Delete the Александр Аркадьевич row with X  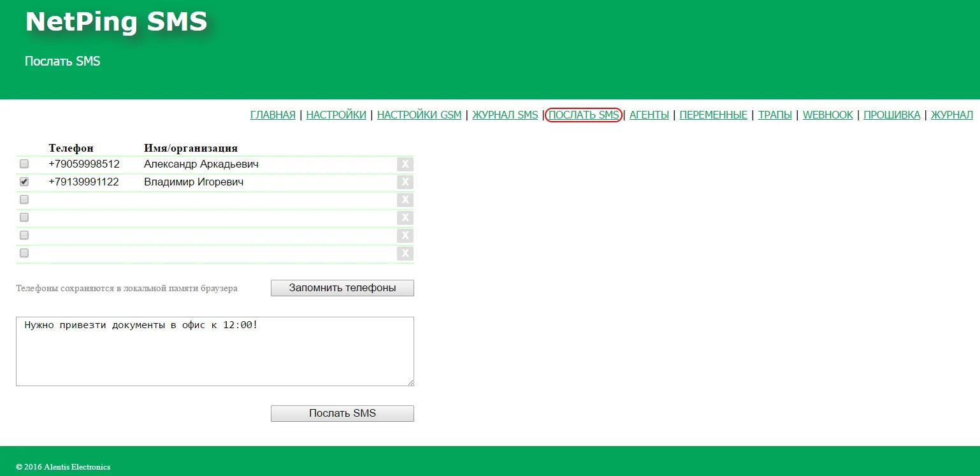[405, 164]
